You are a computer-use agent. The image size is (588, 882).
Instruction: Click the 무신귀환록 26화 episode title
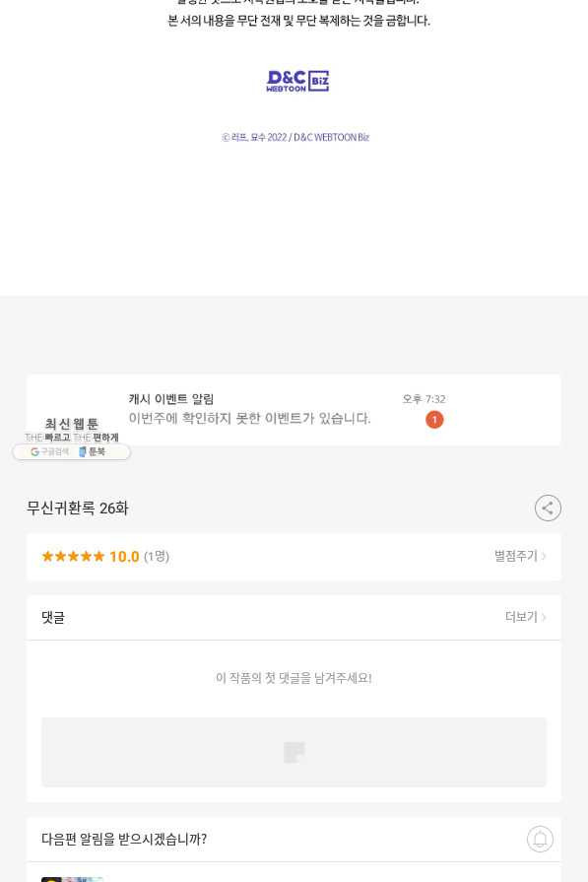78,508
